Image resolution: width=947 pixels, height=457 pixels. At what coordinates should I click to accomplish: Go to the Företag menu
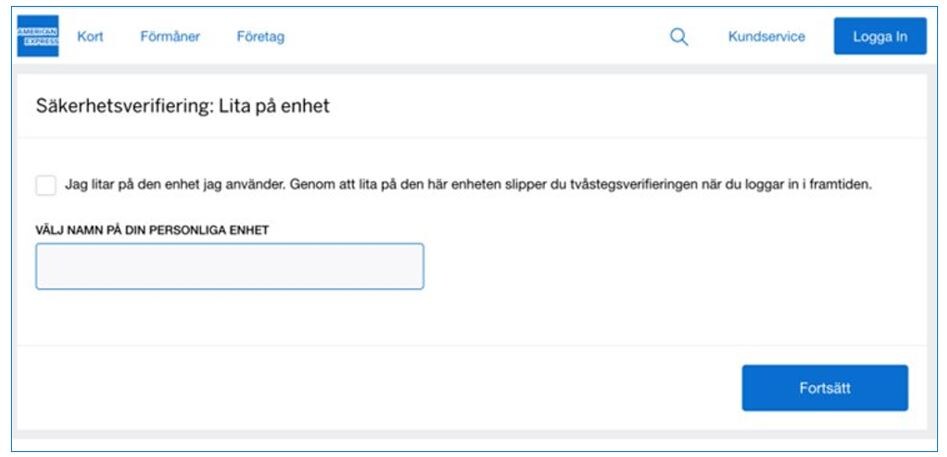[x=260, y=37]
